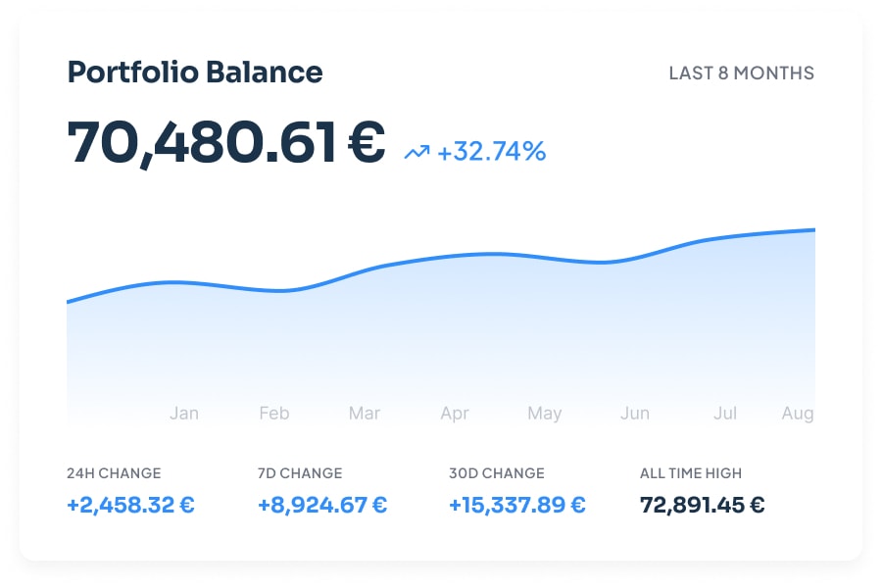Image resolution: width=882 pixels, height=588 pixels.
Task: Click the +2,458.32 € value
Action: pyautogui.click(x=130, y=506)
